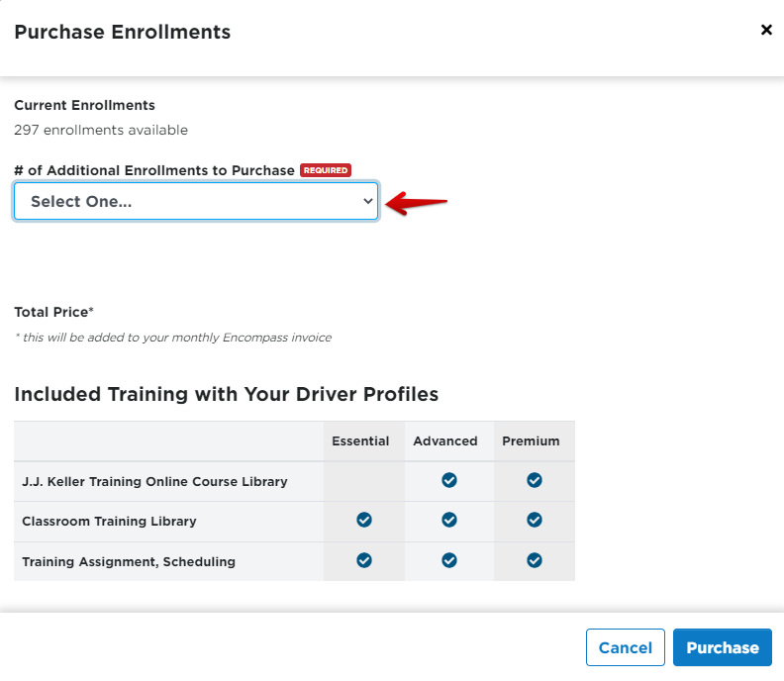This screenshot has width=784, height=681.
Task: Open the Additional Enrollments Select One dropdown
Action: point(196,201)
